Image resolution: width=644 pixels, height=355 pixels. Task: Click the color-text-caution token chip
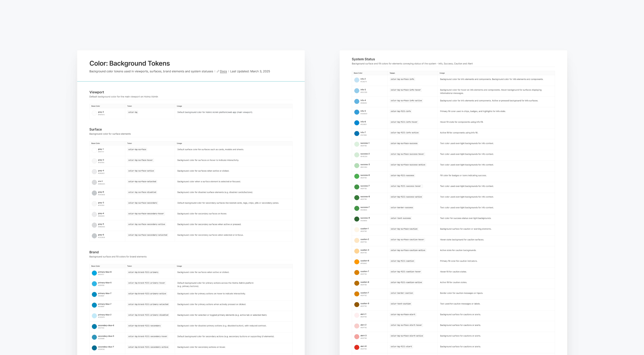pyautogui.click(x=401, y=304)
